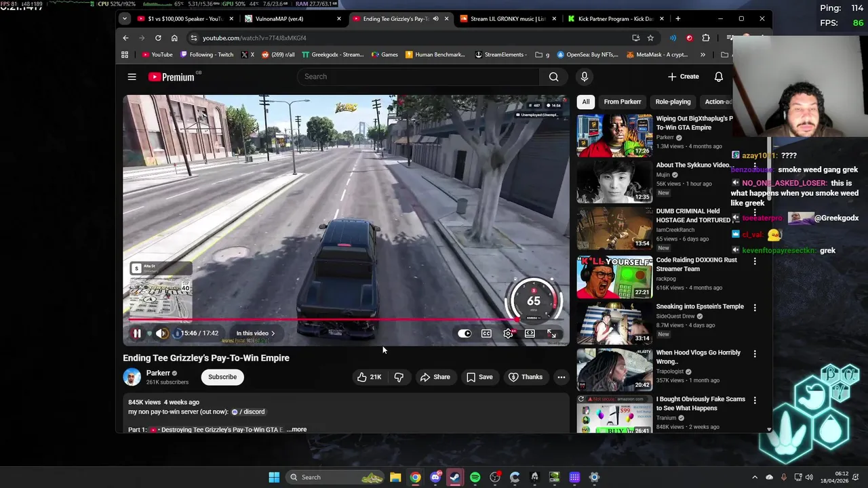Open a new browser tab plus
The height and width of the screenshot is (488, 868).
point(678,18)
